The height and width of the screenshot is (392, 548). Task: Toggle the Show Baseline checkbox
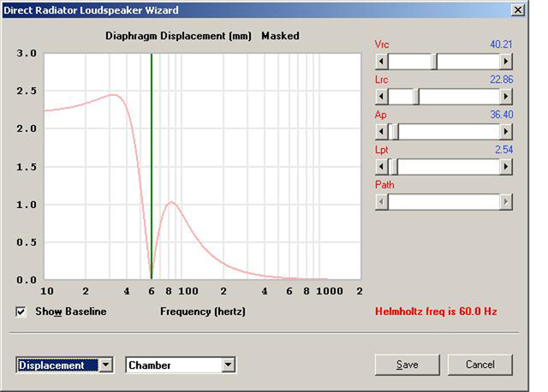21,312
